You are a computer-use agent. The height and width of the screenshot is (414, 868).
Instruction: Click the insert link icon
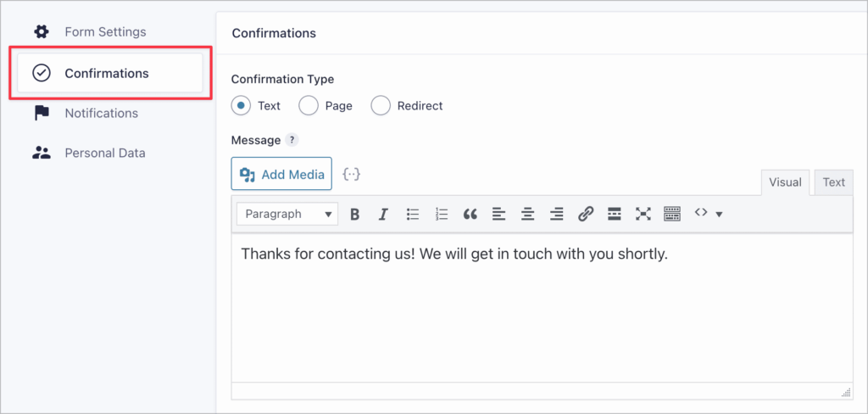coord(586,215)
